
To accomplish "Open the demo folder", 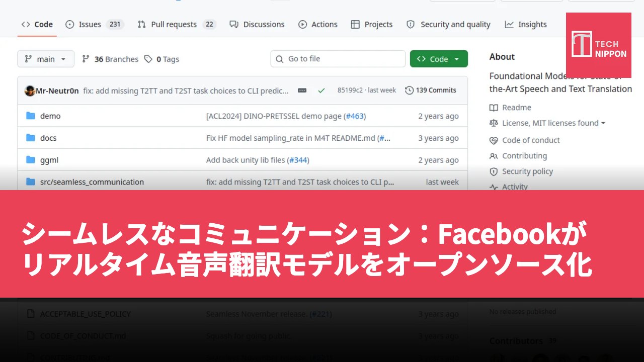I will 50,116.
